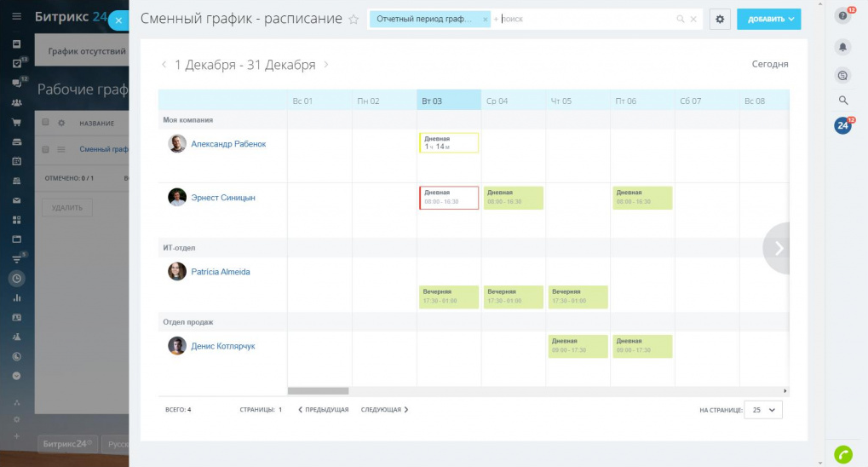The image size is (868, 467).
Task: Toggle the select-all checkbox in background list header
Action: 45,123
